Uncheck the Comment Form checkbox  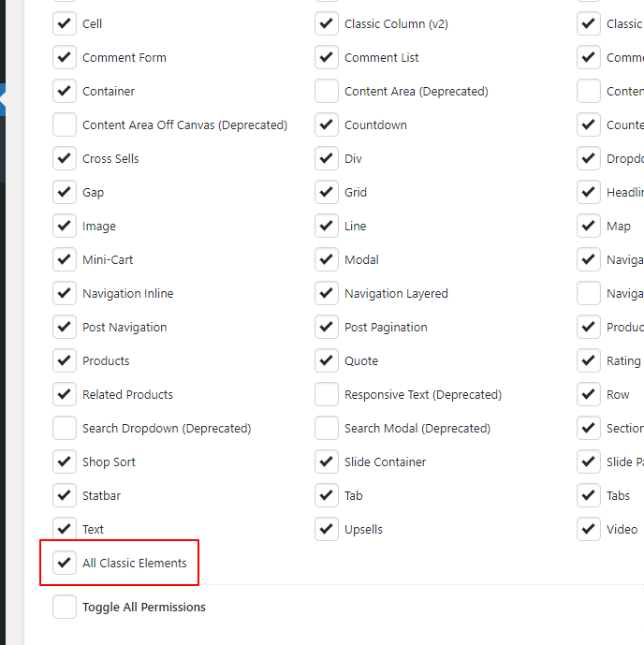tap(65, 57)
